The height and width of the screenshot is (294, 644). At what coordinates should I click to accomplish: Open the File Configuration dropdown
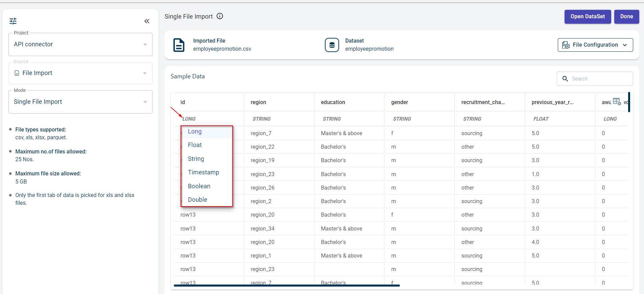[x=595, y=45]
